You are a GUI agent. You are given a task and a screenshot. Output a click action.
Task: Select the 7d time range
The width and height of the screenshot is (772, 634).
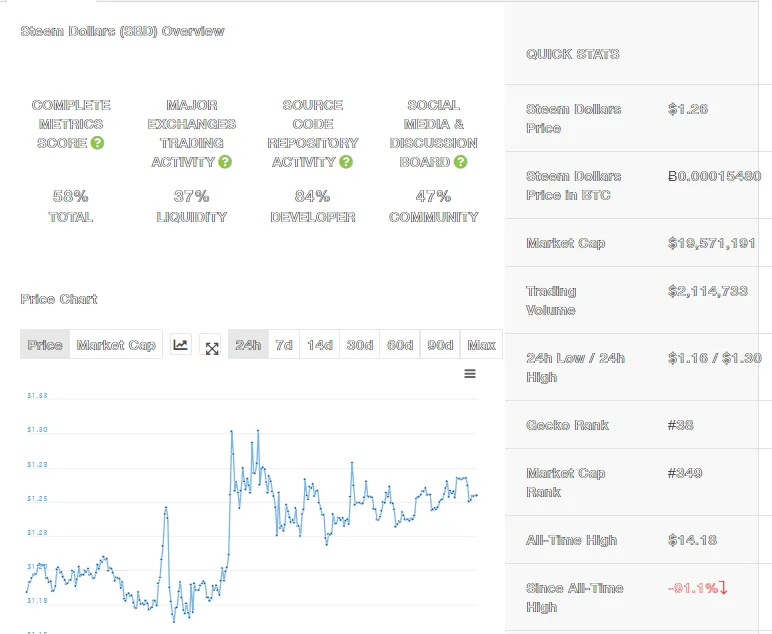click(x=284, y=345)
